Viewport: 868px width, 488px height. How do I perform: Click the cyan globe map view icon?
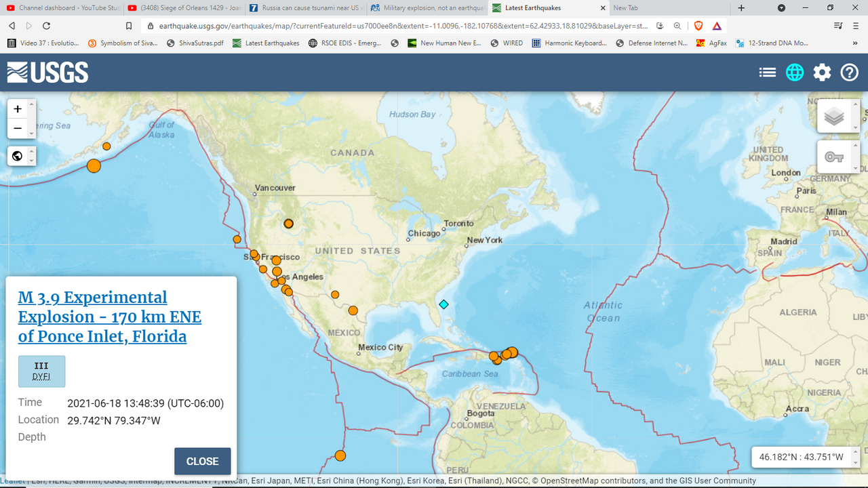coord(795,73)
